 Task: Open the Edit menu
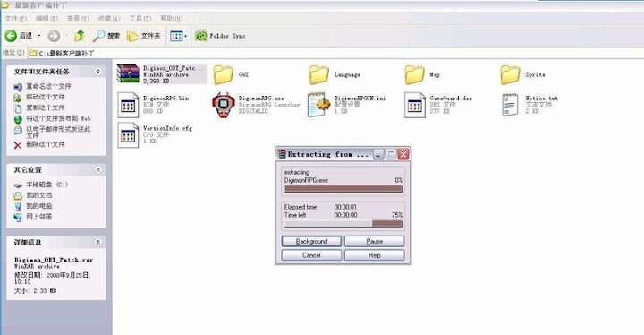[x=47, y=19]
